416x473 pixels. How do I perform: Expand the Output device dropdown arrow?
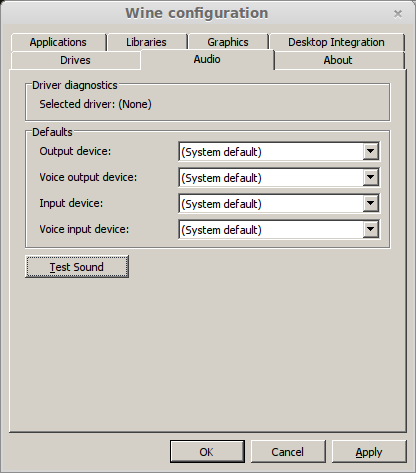(371, 151)
